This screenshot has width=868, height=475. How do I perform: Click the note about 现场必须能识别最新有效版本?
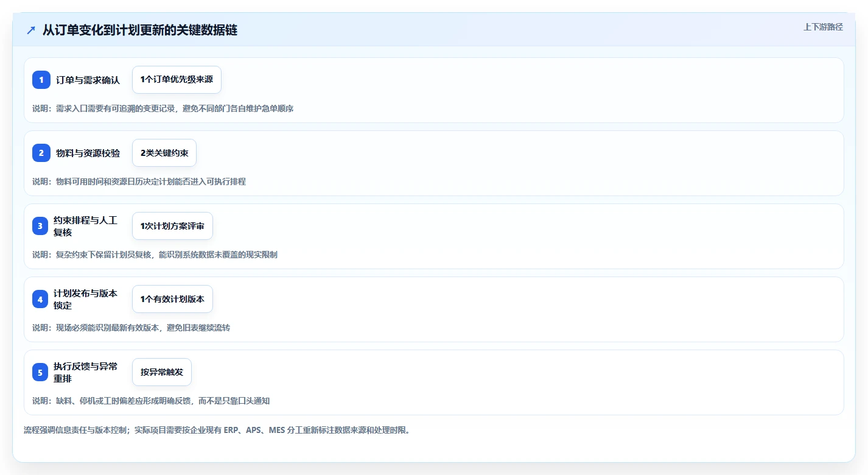pos(131,328)
